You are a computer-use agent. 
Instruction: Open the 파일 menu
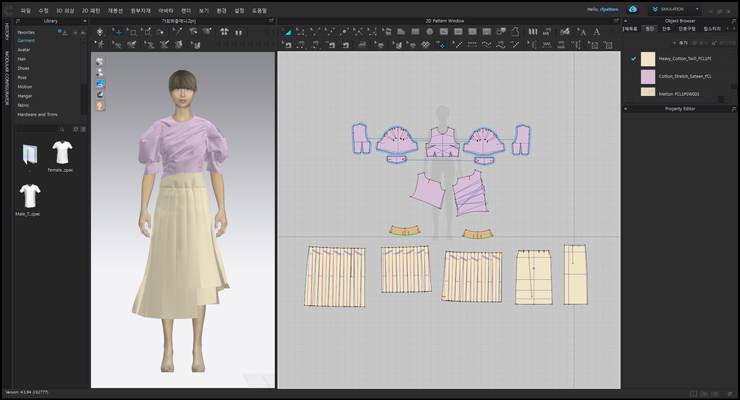tap(25, 9)
